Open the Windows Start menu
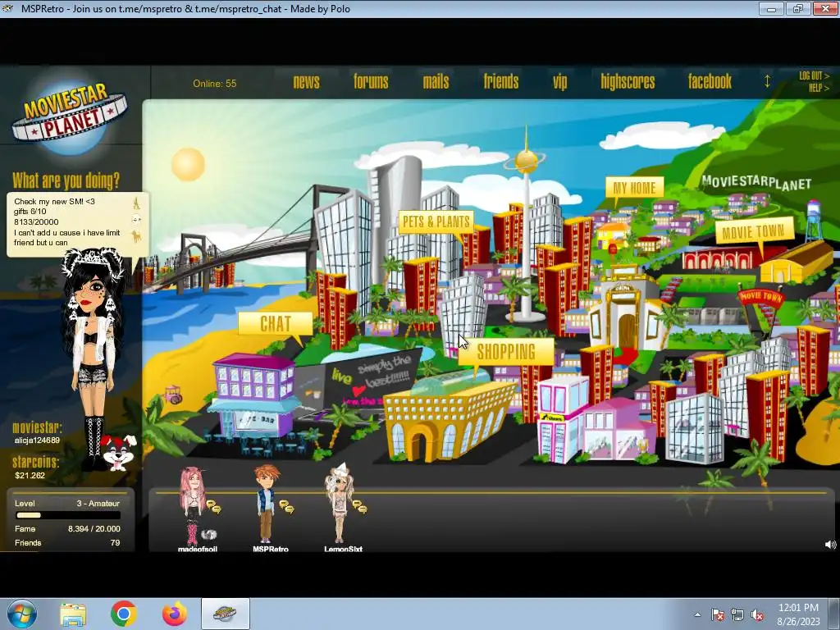 click(x=21, y=614)
